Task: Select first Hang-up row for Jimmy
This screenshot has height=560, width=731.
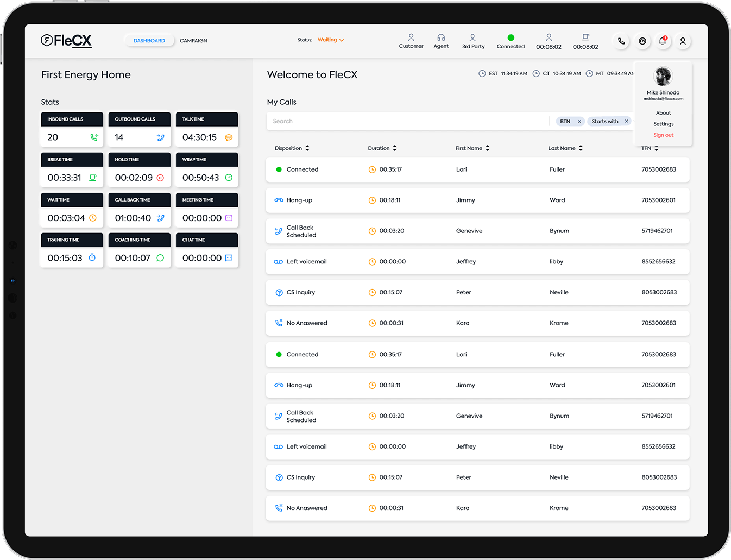Action: (478, 200)
